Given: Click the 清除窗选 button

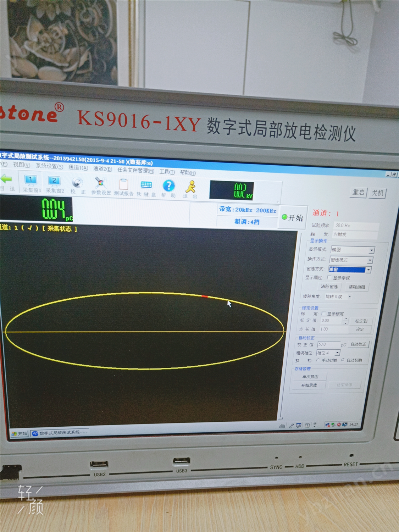Looking at the screenshot, I should pyautogui.click(x=329, y=287).
